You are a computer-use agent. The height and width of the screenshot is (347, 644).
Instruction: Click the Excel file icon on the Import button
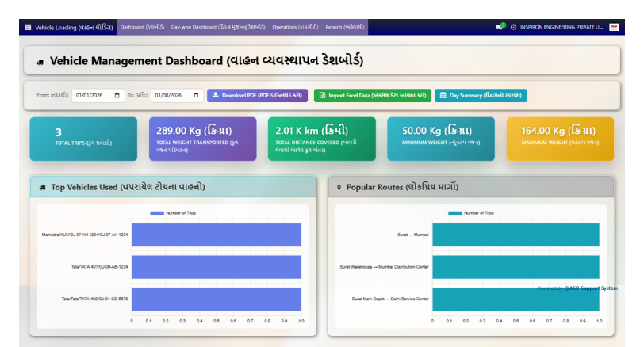pos(323,95)
